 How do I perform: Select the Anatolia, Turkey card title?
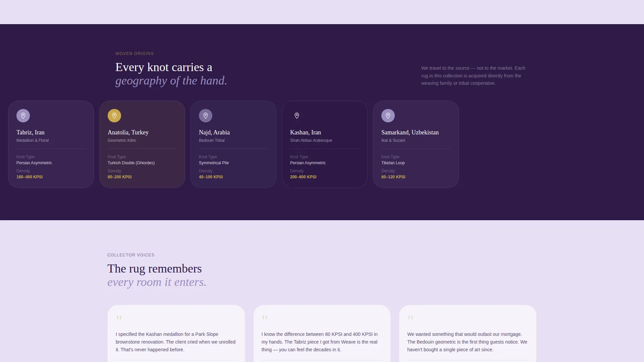[x=128, y=132]
